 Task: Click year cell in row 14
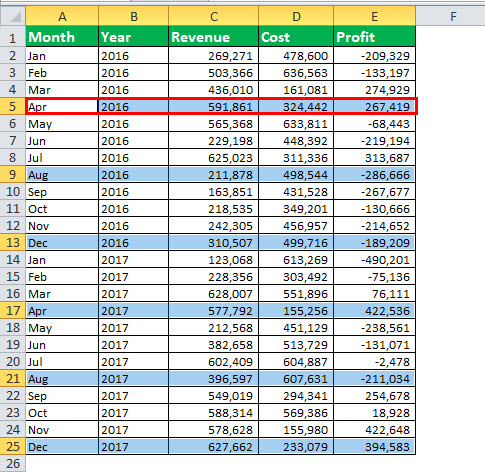pos(134,260)
